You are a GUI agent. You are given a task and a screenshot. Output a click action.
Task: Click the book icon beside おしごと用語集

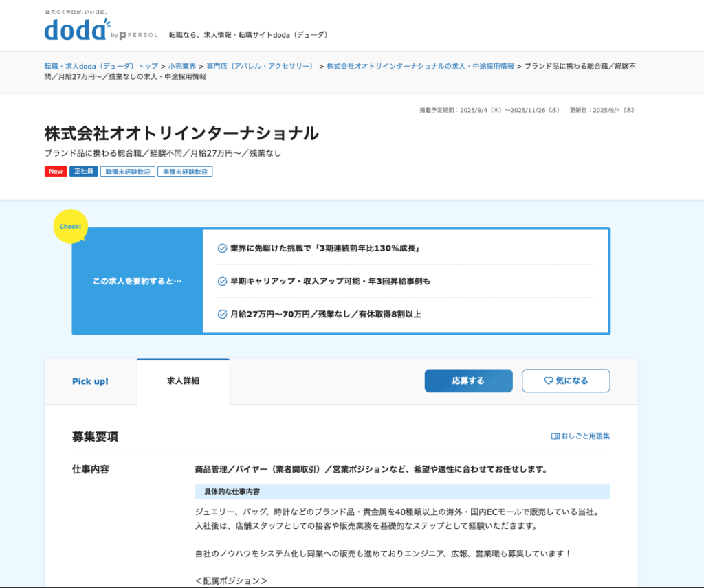pyautogui.click(x=555, y=436)
